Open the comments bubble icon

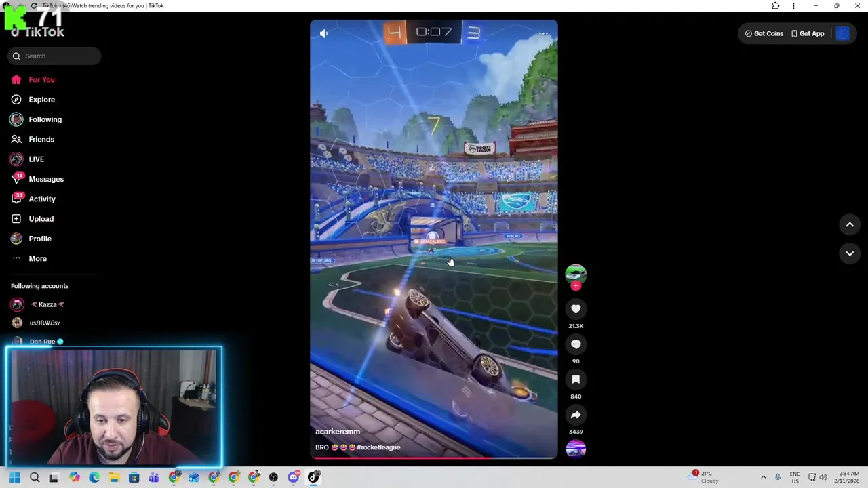(576, 344)
